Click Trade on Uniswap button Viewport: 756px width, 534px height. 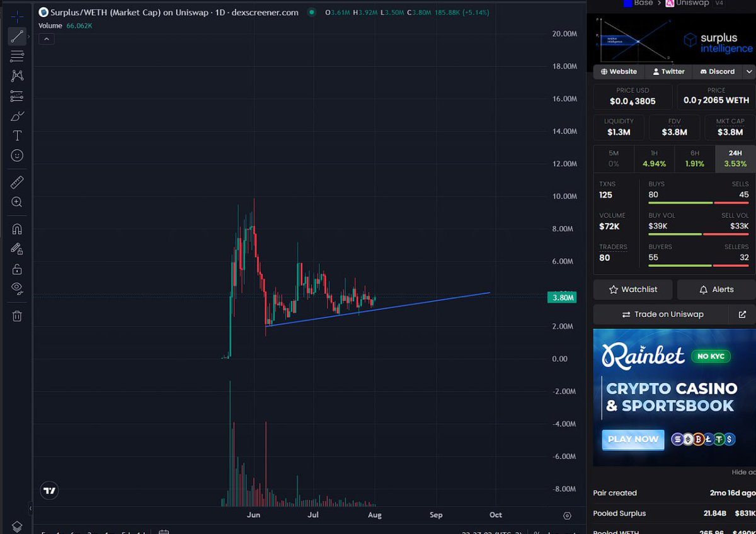point(662,314)
